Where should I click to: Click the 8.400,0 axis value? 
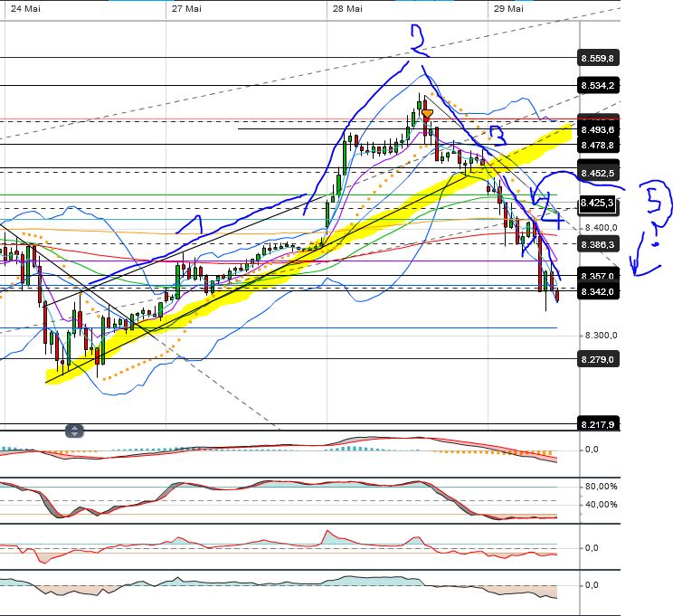tap(601, 228)
